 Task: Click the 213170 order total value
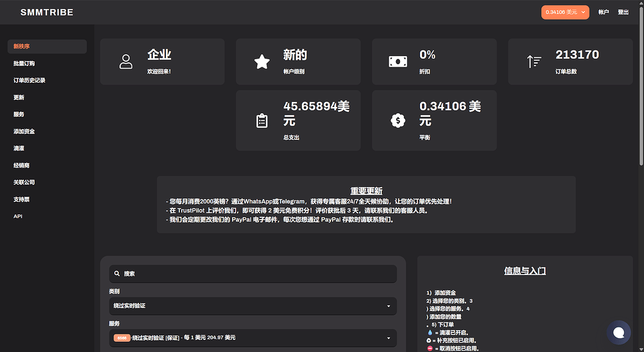(577, 54)
